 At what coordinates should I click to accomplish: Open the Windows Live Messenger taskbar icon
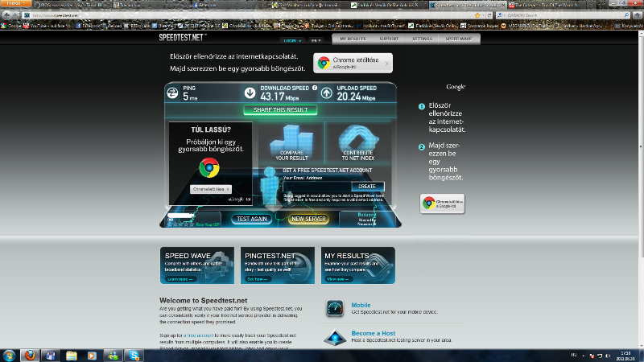click(113, 356)
